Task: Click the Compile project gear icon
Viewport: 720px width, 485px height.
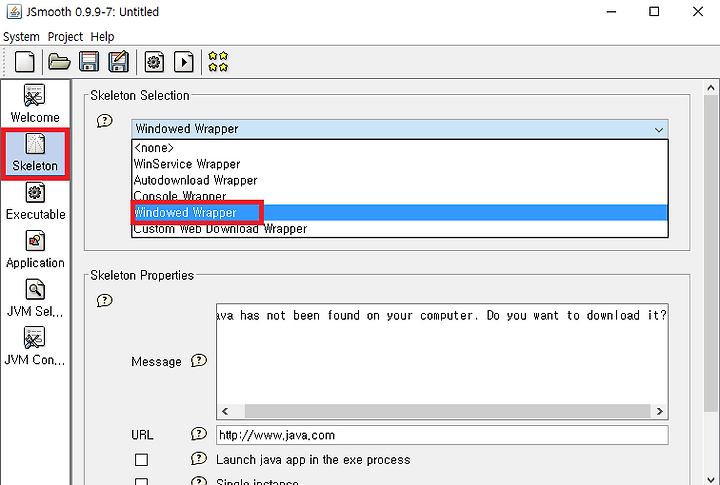Action: (x=154, y=62)
